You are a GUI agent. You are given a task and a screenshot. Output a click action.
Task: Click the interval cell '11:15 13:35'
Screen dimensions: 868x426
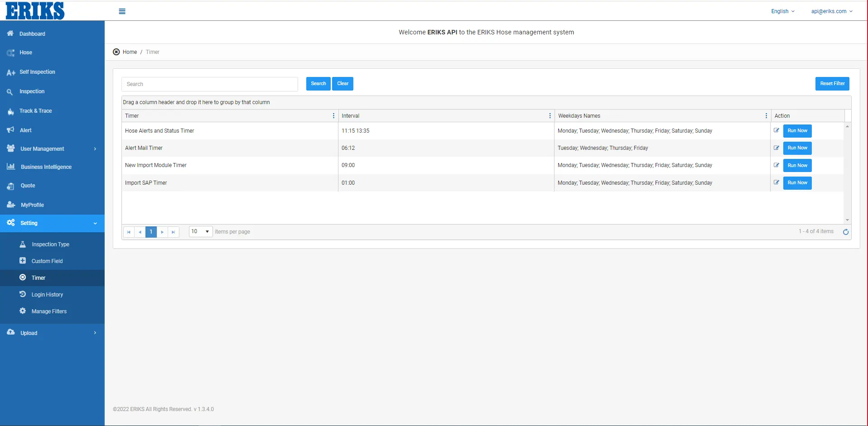point(446,131)
